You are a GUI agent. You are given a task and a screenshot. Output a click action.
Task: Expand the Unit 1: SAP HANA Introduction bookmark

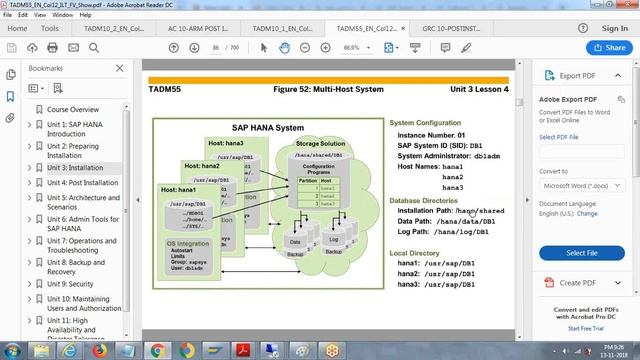pos(29,124)
